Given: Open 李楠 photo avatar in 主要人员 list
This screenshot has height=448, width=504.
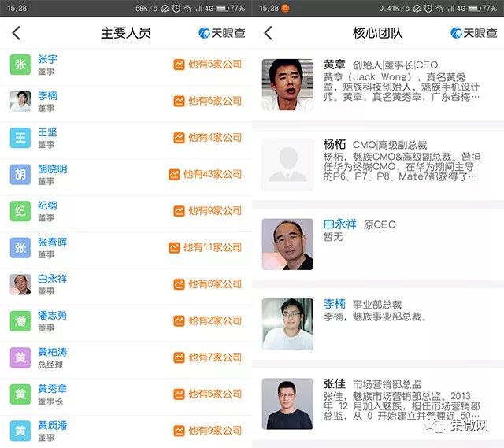Looking at the screenshot, I should 20,102.
